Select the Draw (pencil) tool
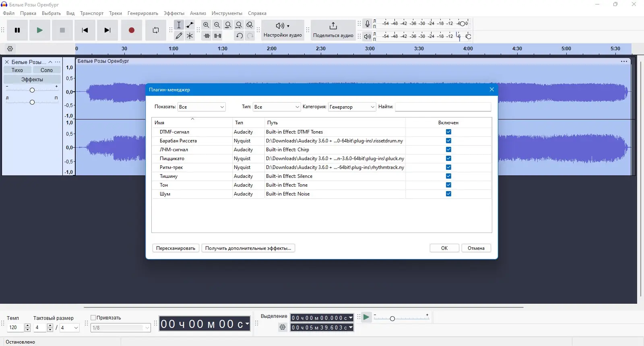 pyautogui.click(x=179, y=36)
